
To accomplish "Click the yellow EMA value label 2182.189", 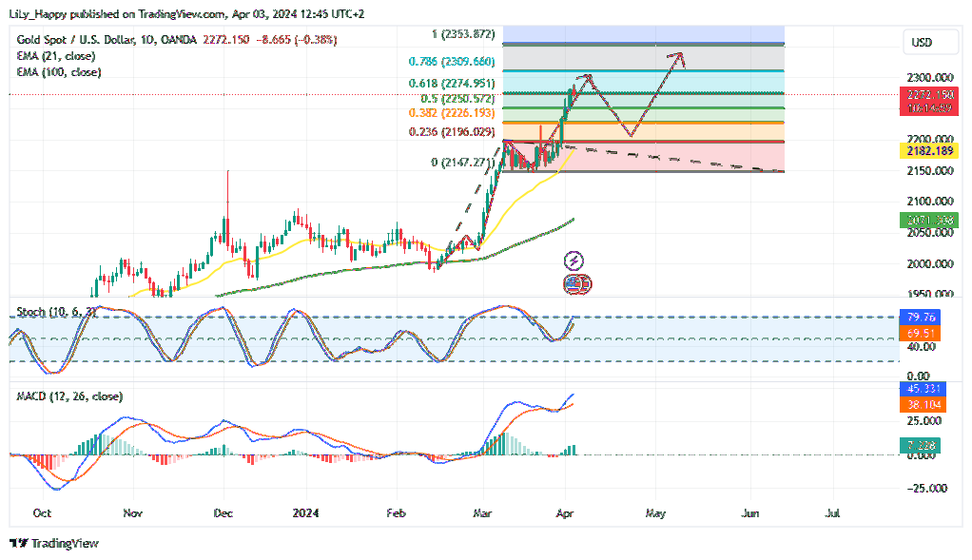I will tap(929, 150).
